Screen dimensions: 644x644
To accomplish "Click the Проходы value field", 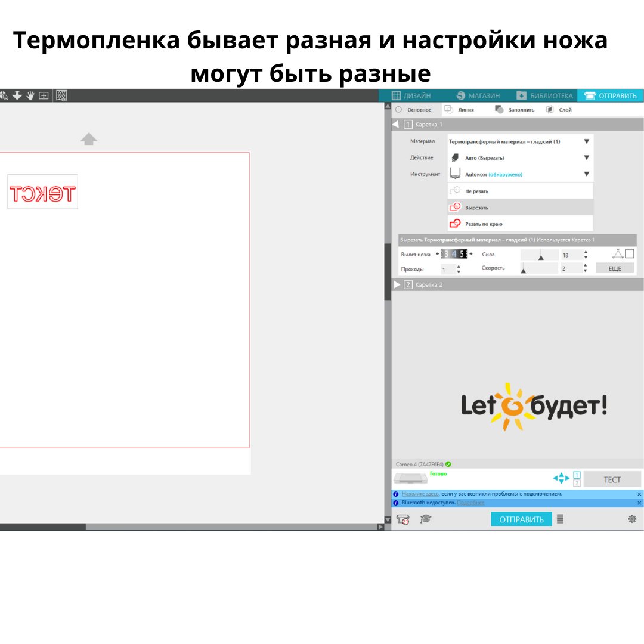I will tap(448, 270).
